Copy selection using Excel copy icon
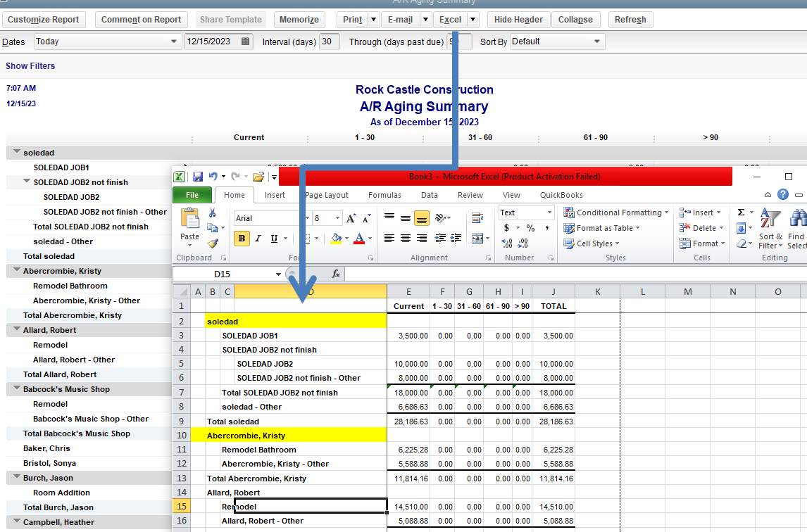 [x=211, y=227]
